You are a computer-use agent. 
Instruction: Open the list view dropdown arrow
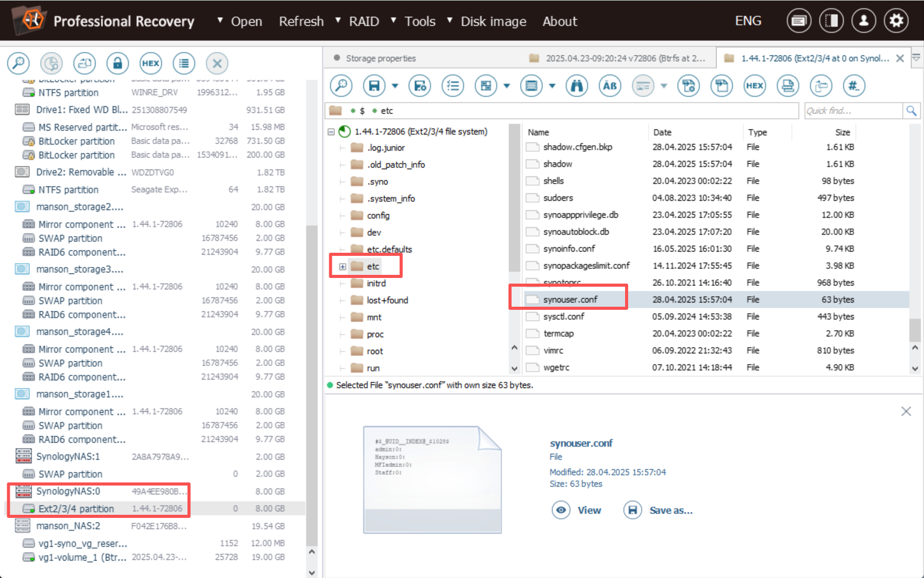pos(552,86)
